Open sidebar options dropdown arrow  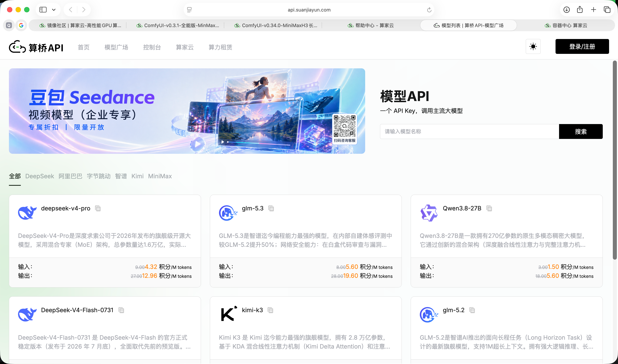[54, 10]
